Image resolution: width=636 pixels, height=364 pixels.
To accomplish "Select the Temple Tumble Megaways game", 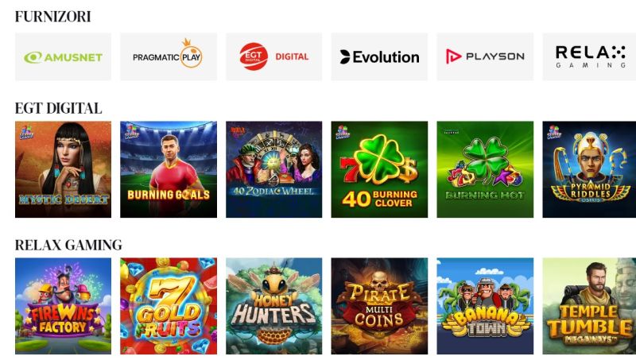I will pos(589,306).
